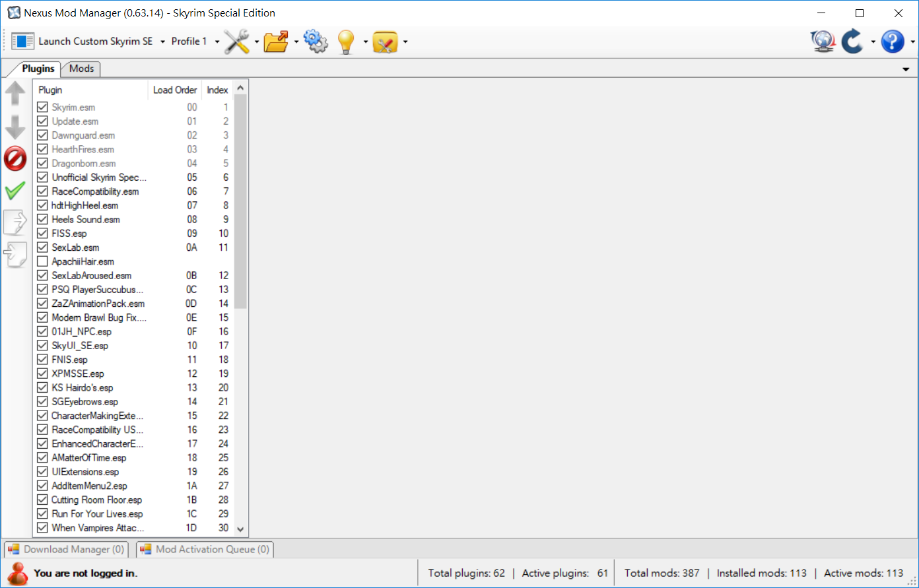This screenshot has width=919, height=588.
Task: Expand the yellow notes icon dropdown arrow
Action: pos(405,42)
